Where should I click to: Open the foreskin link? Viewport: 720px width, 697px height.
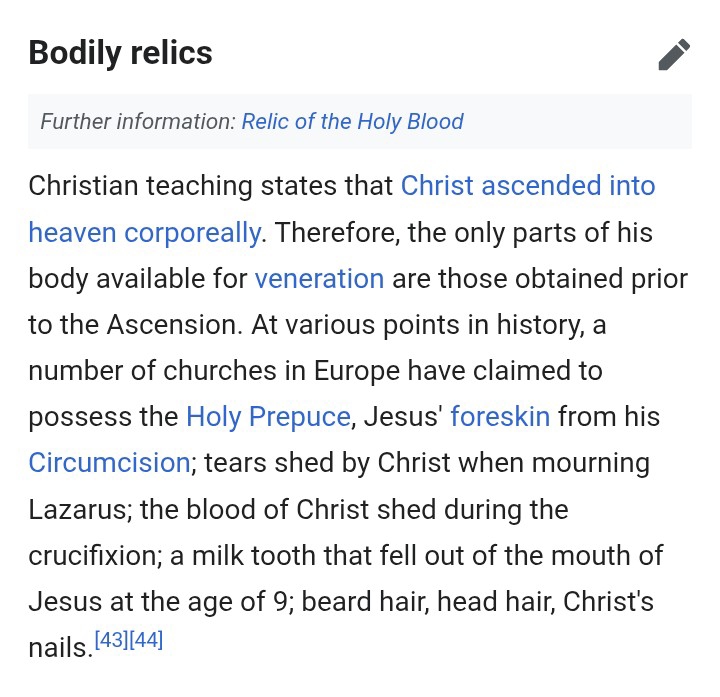click(500, 416)
